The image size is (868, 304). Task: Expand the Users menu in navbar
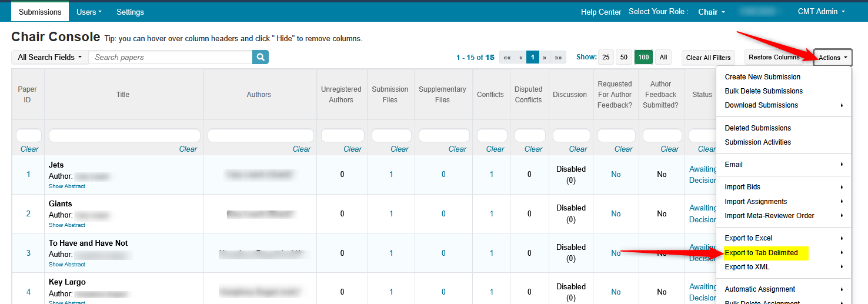[x=89, y=12]
